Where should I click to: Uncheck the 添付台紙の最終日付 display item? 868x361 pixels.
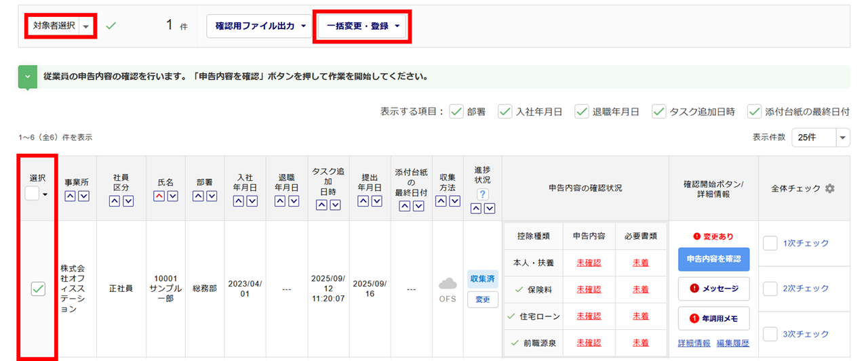point(754,112)
